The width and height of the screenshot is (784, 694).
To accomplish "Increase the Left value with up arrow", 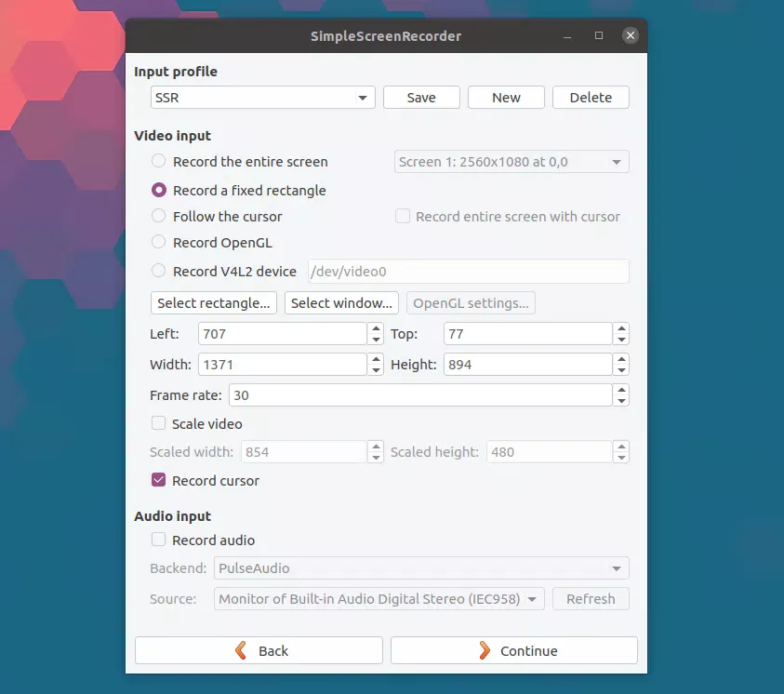I will tap(376, 328).
